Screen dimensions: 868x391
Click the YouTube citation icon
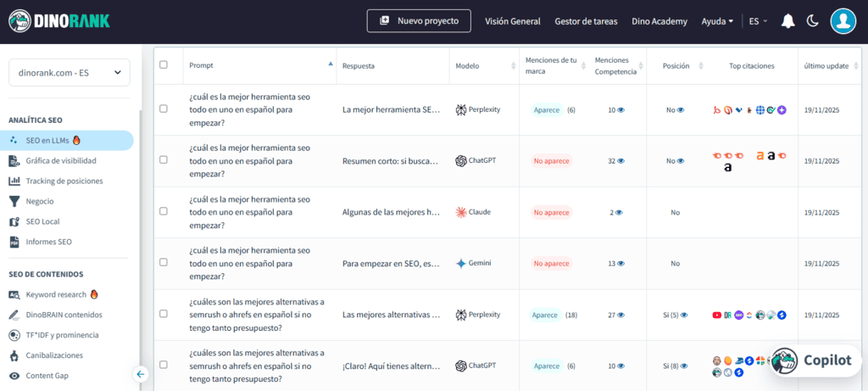click(717, 316)
